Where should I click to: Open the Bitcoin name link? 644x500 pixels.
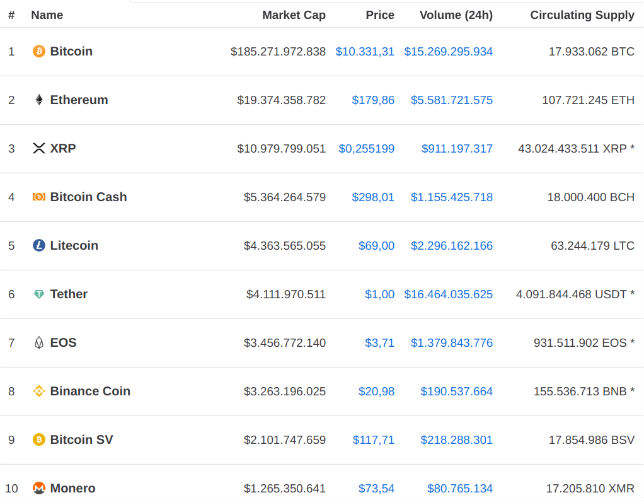click(71, 51)
